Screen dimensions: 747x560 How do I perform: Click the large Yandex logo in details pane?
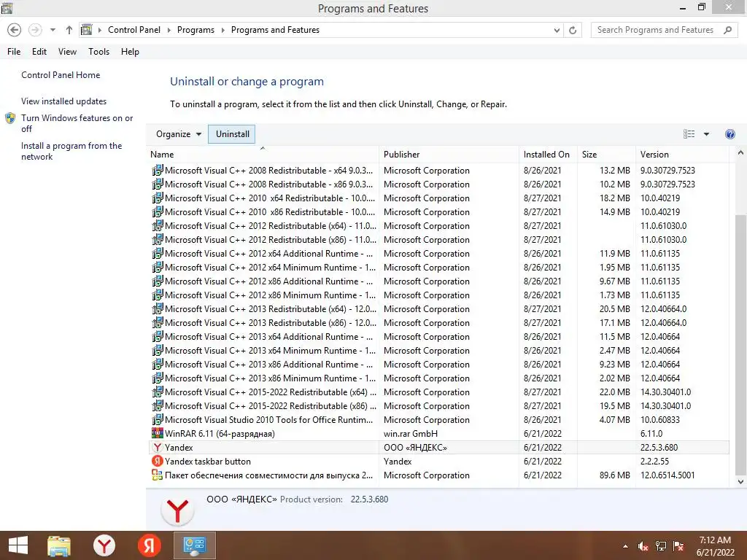pyautogui.click(x=177, y=510)
